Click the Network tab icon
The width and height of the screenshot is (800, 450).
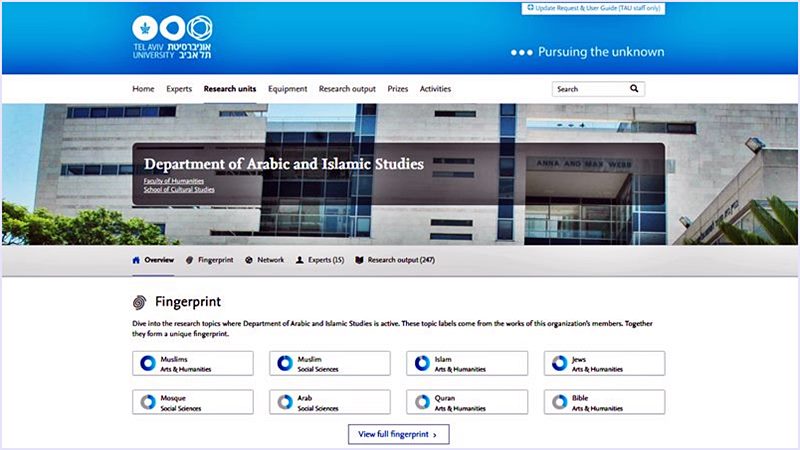pos(249,260)
